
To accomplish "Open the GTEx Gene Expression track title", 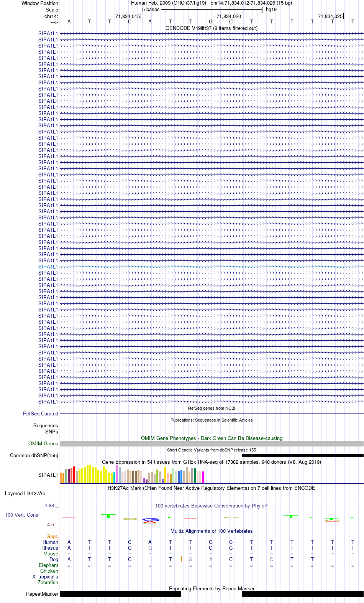I will tap(212, 462).
